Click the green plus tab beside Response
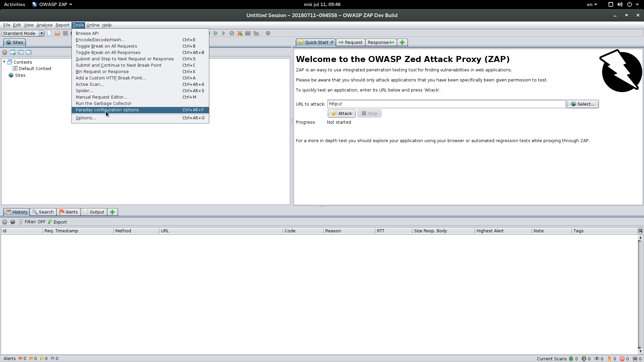 click(402, 42)
